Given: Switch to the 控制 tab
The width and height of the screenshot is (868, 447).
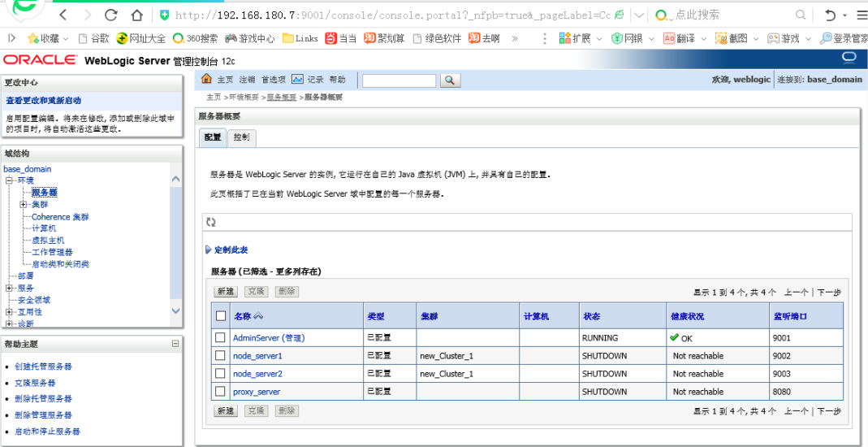Looking at the screenshot, I should 241,137.
